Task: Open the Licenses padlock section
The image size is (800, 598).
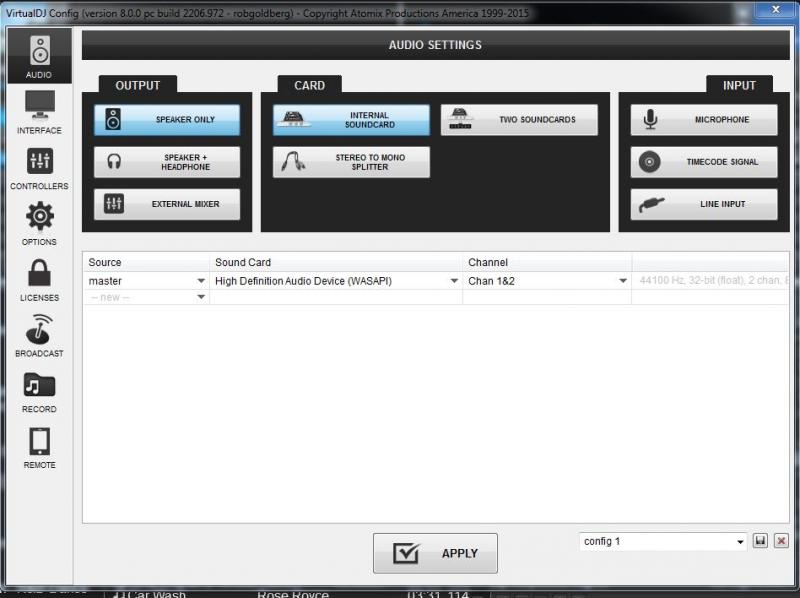Action: point(39,280)
